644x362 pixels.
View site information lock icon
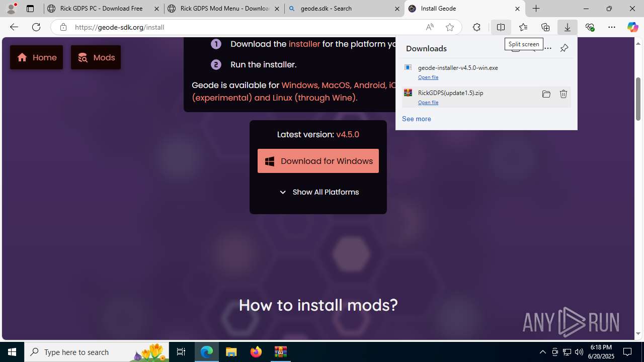pyautogui.click(x=63, y=27)
